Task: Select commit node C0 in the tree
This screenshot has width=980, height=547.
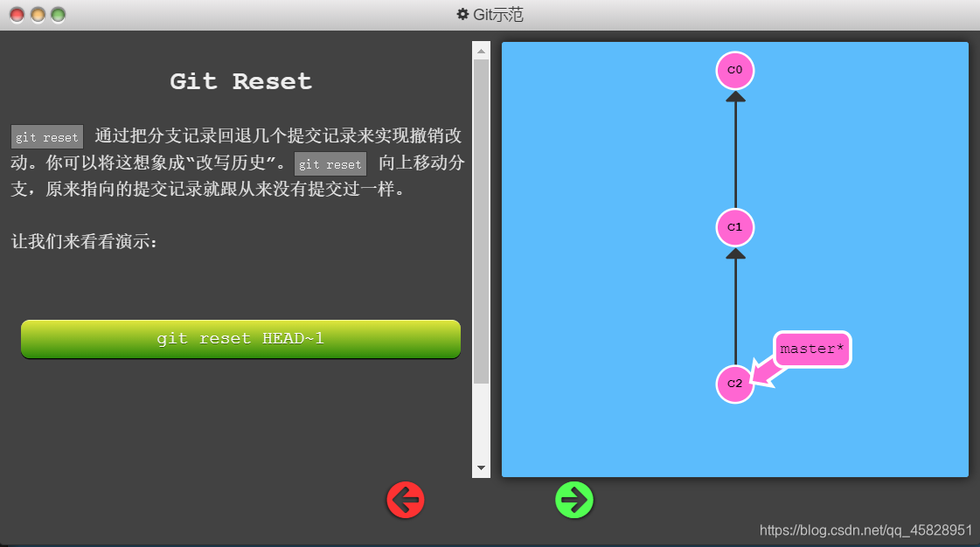Action: pyautogui.click(x=734, y=71)
